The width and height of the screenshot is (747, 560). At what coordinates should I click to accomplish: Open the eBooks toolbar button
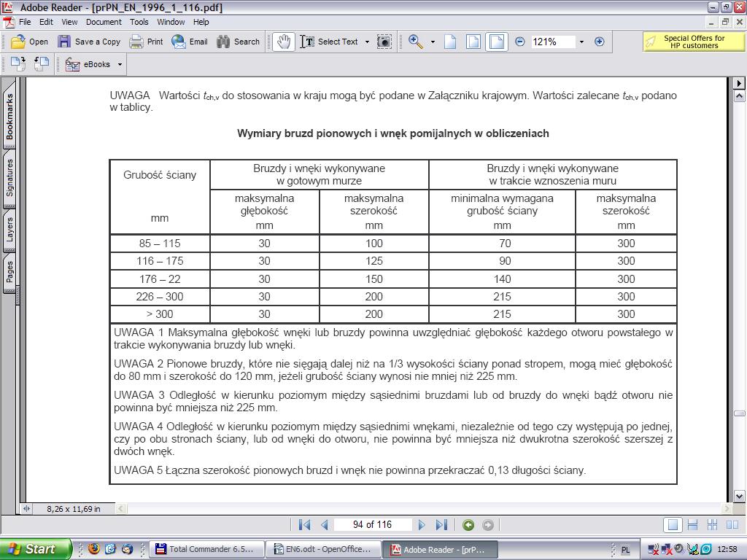[88, 64]
